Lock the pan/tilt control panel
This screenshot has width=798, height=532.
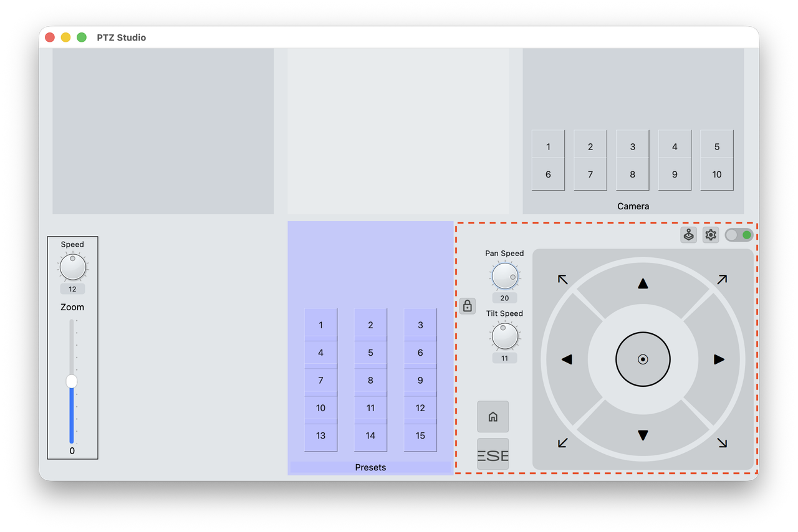pos(468,306)
